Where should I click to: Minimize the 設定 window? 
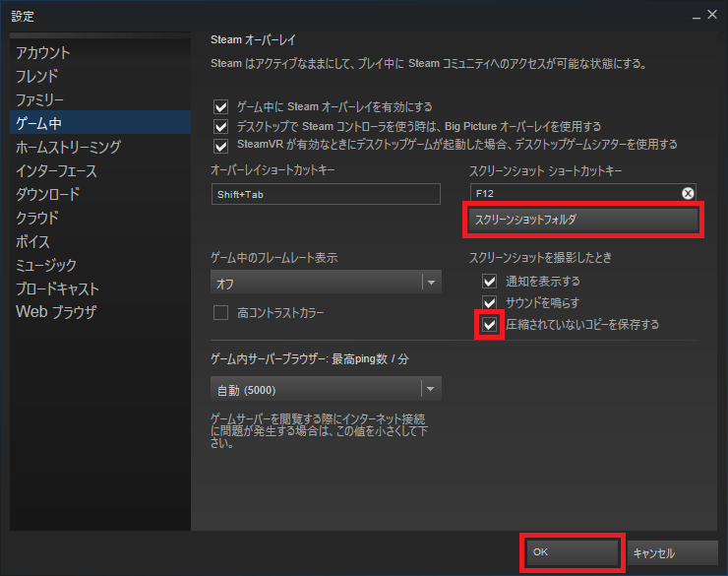point(696,17)
